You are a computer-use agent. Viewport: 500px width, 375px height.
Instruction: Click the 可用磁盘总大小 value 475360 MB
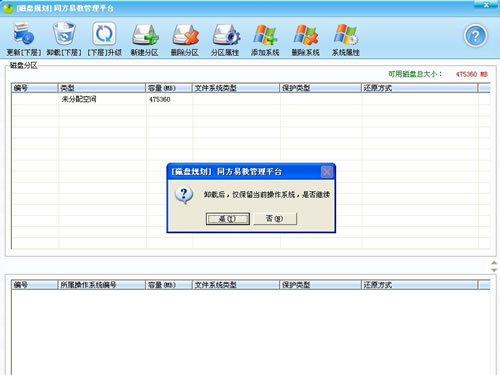471,74
